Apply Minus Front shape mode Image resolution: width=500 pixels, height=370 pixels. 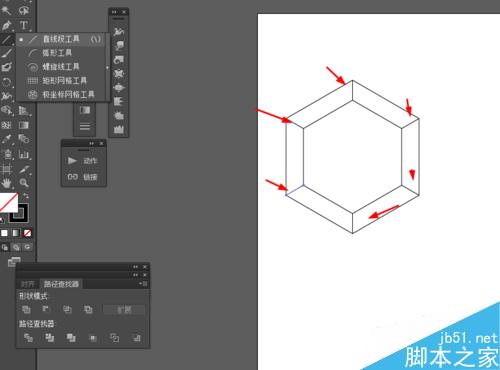46,309
